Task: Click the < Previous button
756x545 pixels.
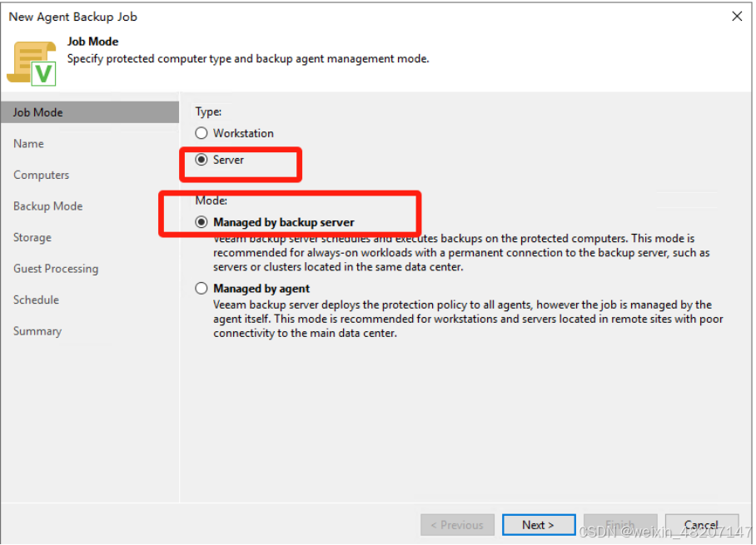Action: pyautogui.click(x=457, y=525)
